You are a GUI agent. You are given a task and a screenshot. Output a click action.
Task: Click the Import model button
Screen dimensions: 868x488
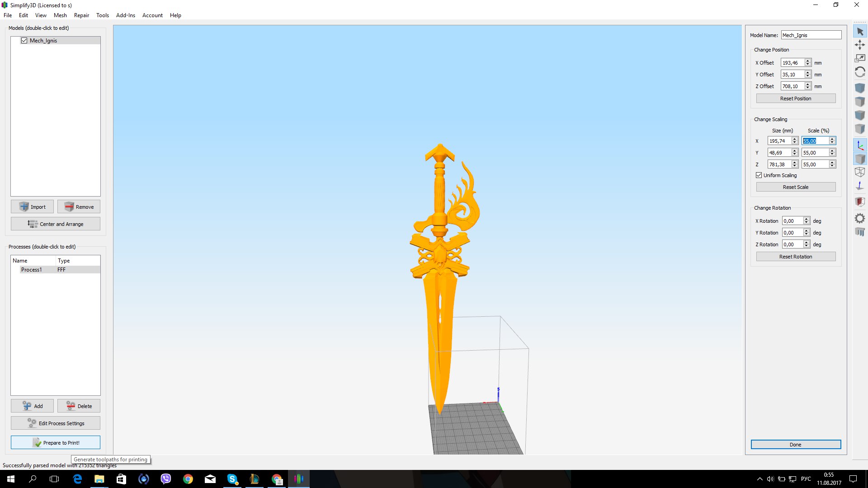[x=32, y=207]
